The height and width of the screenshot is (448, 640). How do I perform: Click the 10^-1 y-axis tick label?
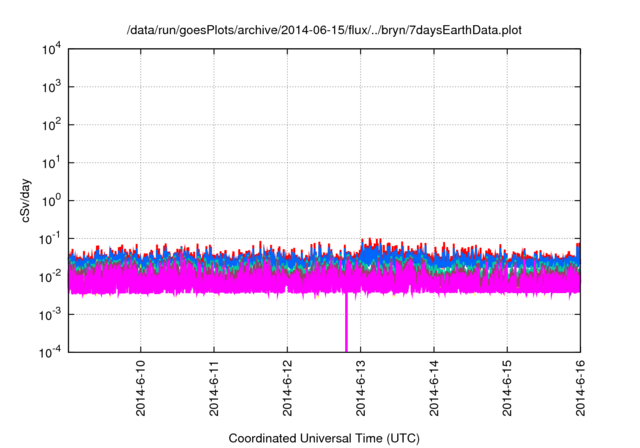(50, 239)
